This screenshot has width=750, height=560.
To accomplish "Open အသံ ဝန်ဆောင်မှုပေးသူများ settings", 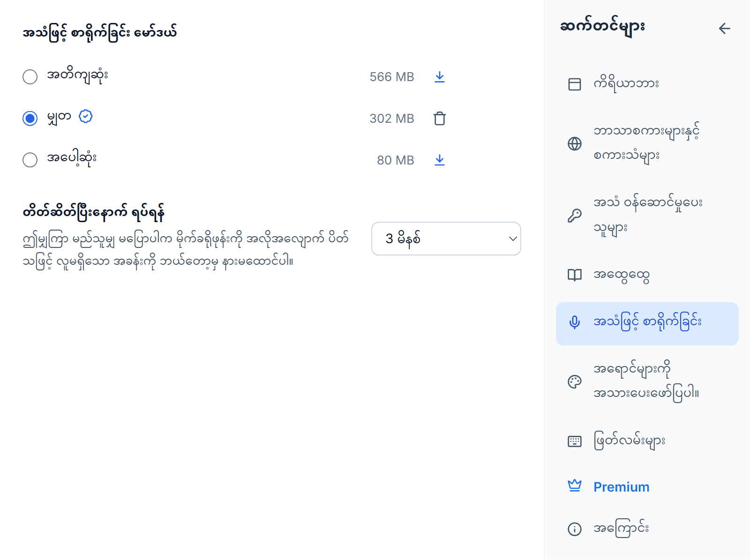I will point(647,216).
